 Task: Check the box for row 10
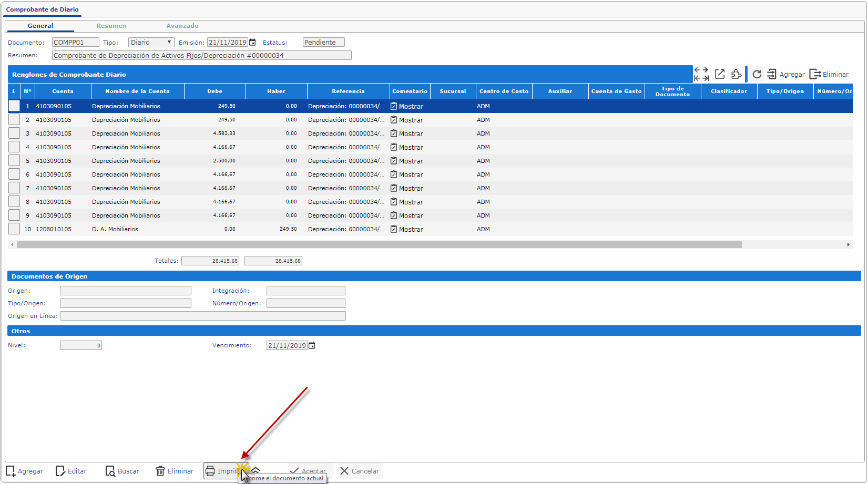click(14, 229)
